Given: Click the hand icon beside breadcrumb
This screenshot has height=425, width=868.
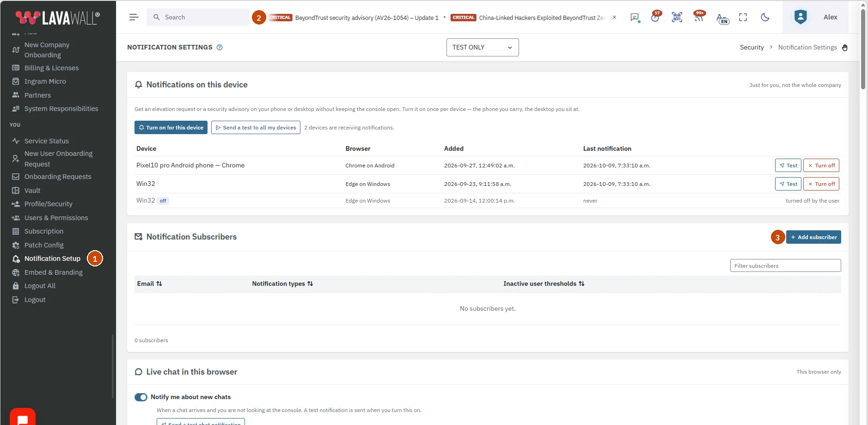Looking at the screenshot, I should (844, 48).
